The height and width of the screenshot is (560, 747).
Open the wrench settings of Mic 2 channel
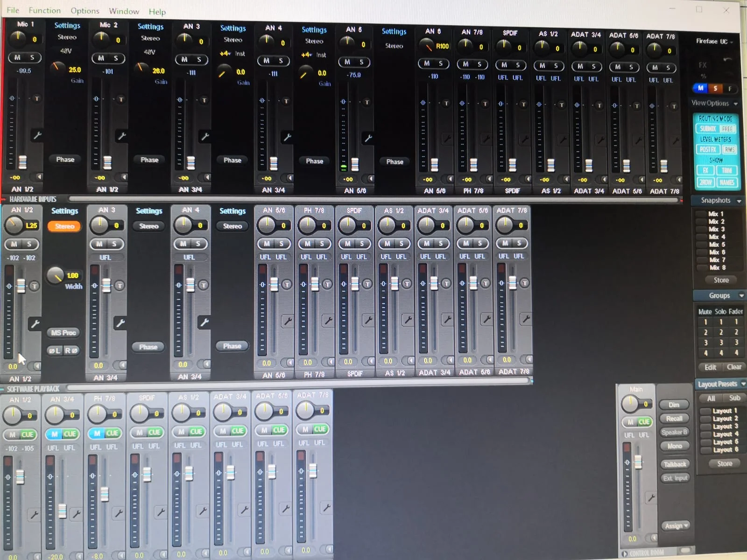pos(121,136)
